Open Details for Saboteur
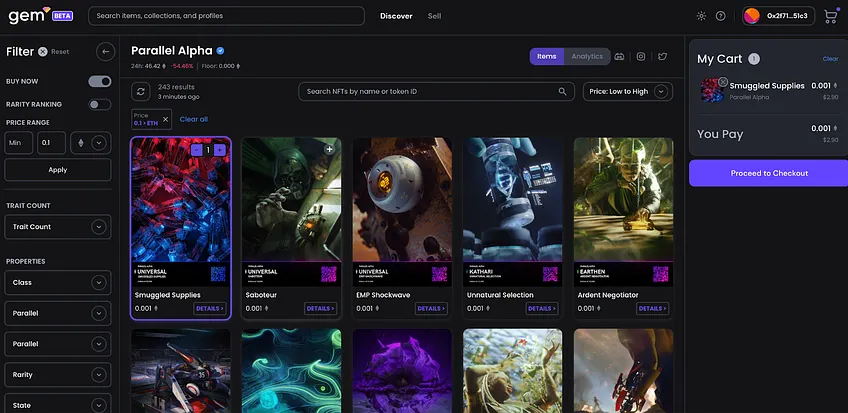848x413 pixels. coord(320,309)
